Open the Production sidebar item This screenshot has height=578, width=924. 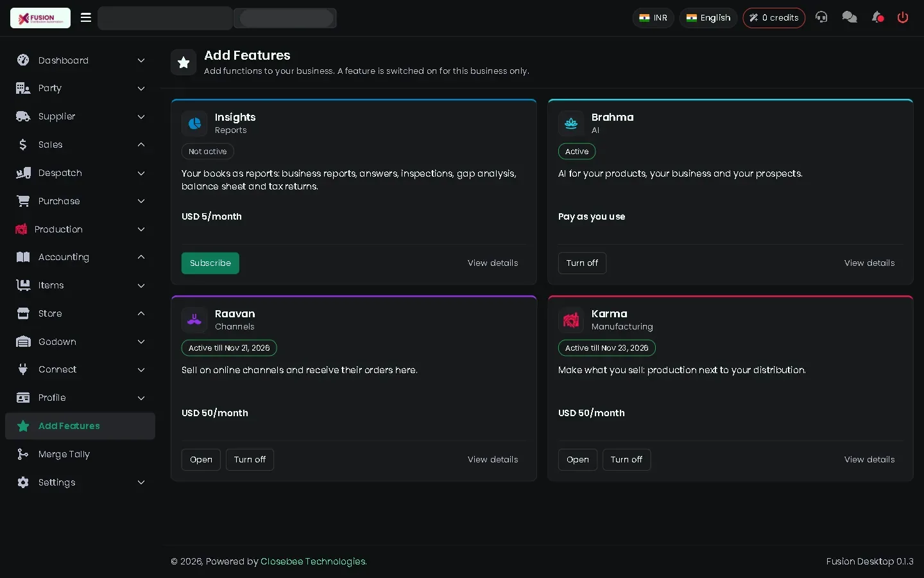(x=80, y=229)
